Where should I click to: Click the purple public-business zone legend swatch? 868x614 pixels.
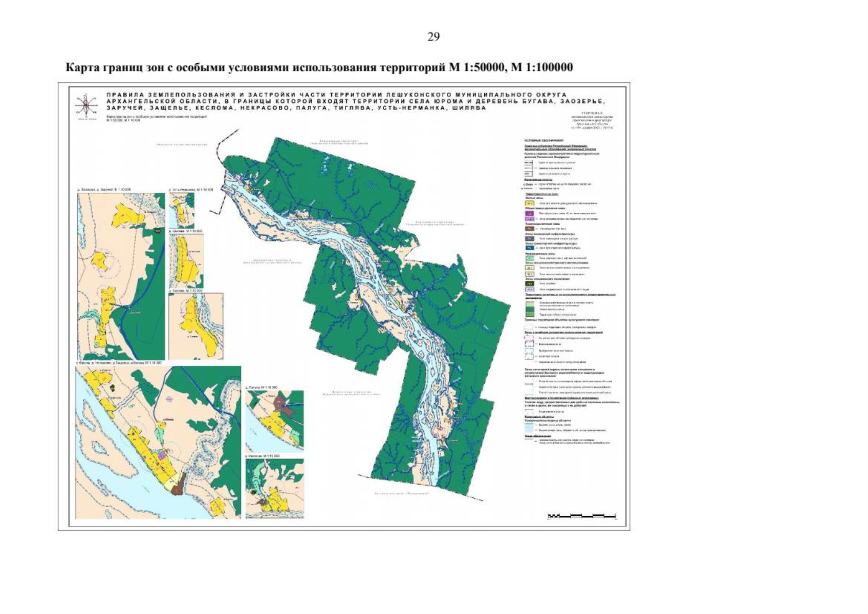tap(530, 213)
